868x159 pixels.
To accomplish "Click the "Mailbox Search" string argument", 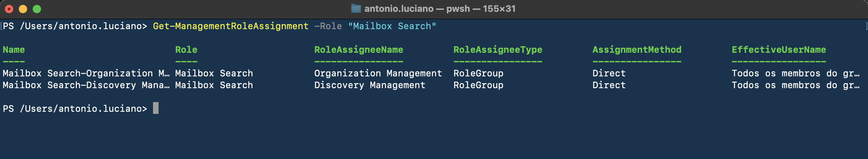I will tap(392, 26).
